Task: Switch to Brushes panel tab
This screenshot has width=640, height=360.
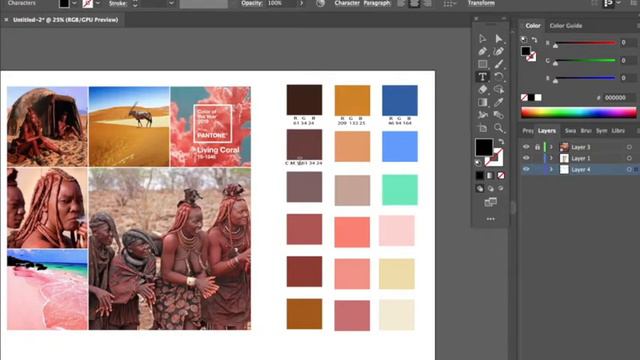Action: click(x=586, y=131)
